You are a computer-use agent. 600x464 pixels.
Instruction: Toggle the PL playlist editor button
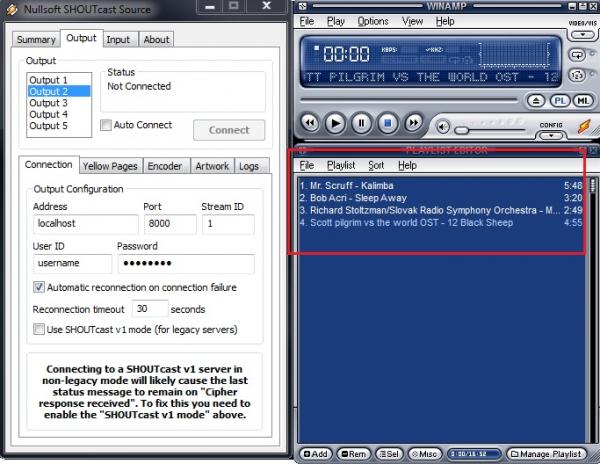560,101
